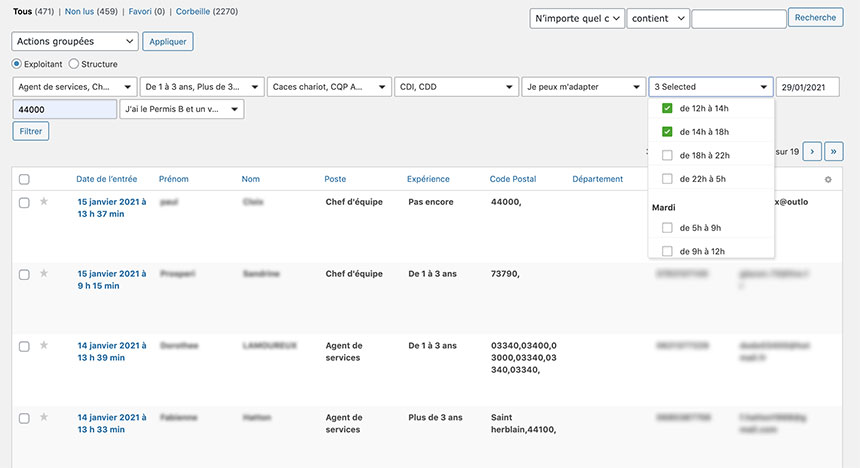
Task: Sort by Prénom column header
Action: tap(173, 179)
